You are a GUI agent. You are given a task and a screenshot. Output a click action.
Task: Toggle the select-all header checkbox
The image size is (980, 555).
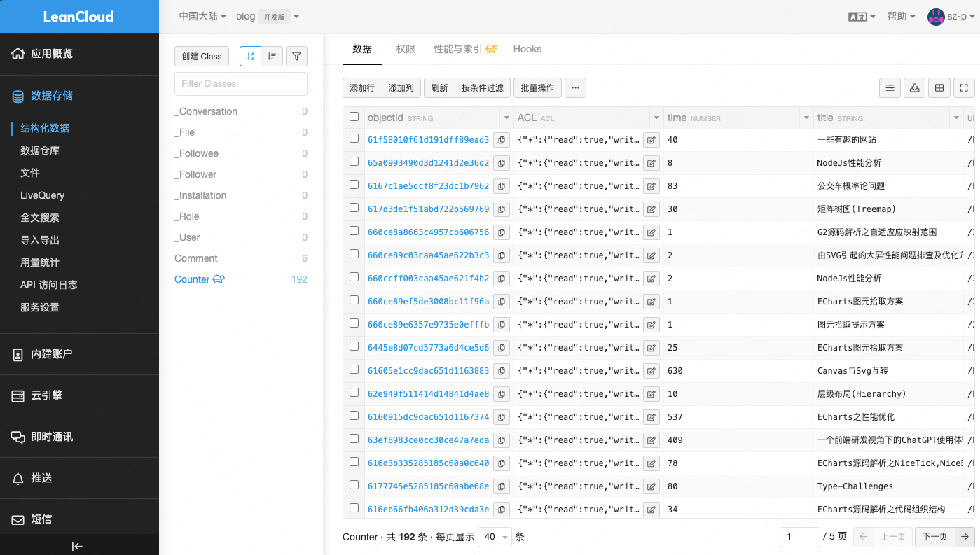point(354,117)
